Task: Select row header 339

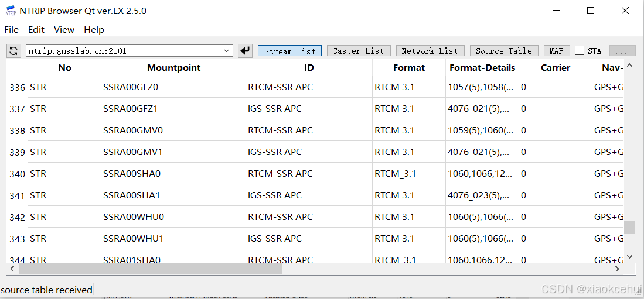Action: click(17, 152)
